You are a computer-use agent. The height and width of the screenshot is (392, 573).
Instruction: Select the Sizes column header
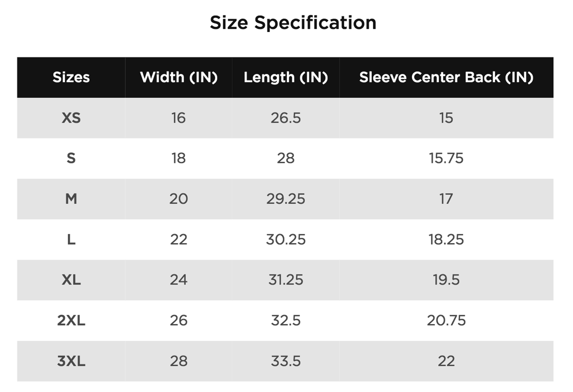(71, 77)
